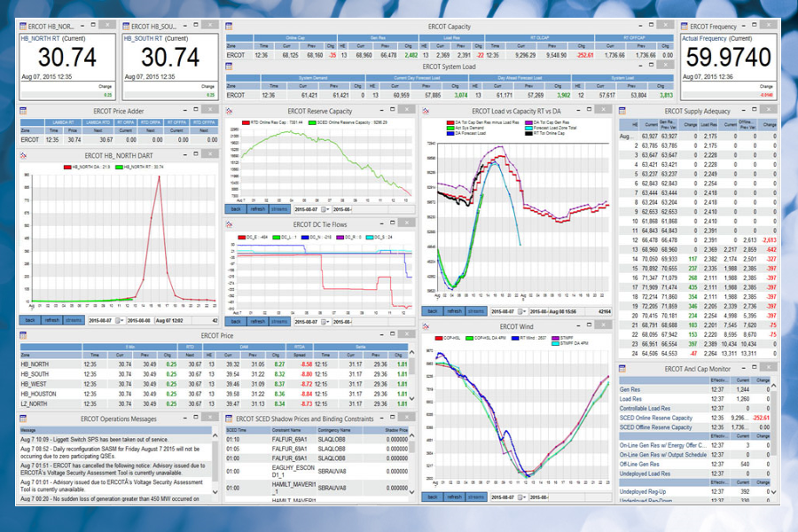
Task: Click the ERCOT HB_NORTH RT panel table icon
Action: [23, 26]
